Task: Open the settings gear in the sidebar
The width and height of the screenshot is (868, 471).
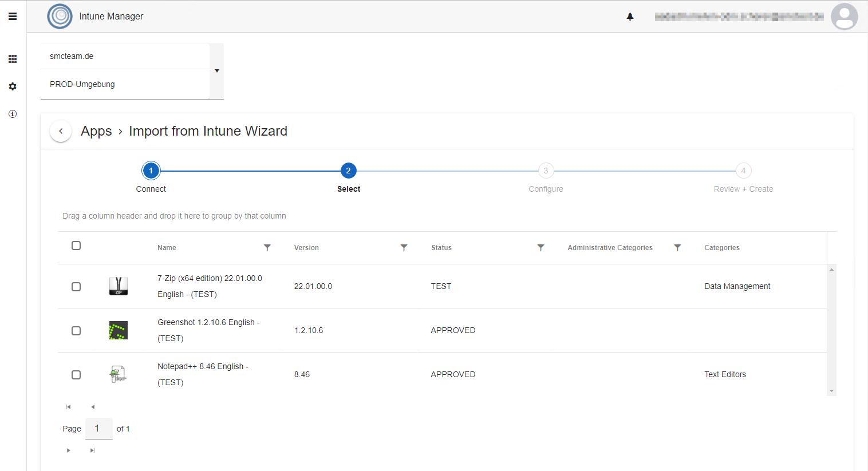Action: point(13,86)
